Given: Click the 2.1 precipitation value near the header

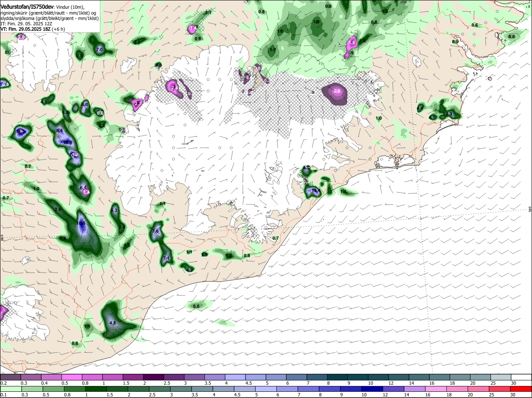Looking at the screenshot, I should tap(137, 42).
